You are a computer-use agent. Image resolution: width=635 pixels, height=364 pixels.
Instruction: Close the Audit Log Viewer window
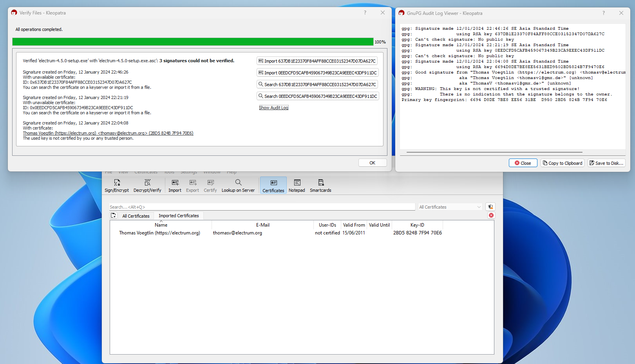[621, 13]
